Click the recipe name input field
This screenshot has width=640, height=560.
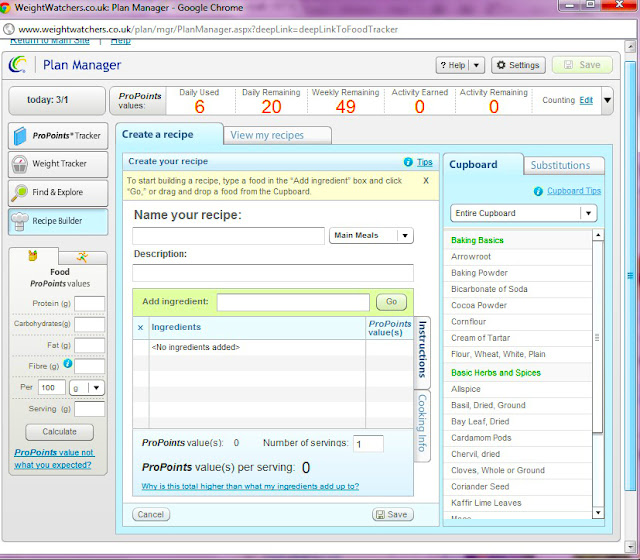pyautogui.click(x=229, y=236)
